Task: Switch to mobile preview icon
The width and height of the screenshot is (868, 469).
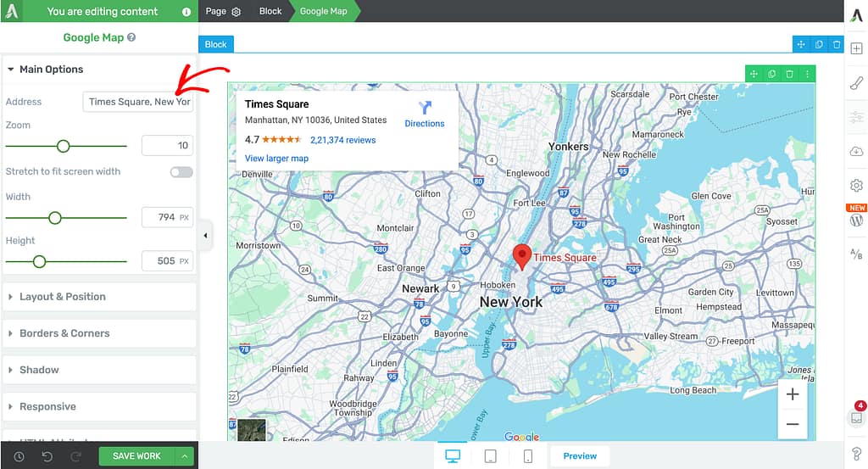Action: tap(528, 456)
